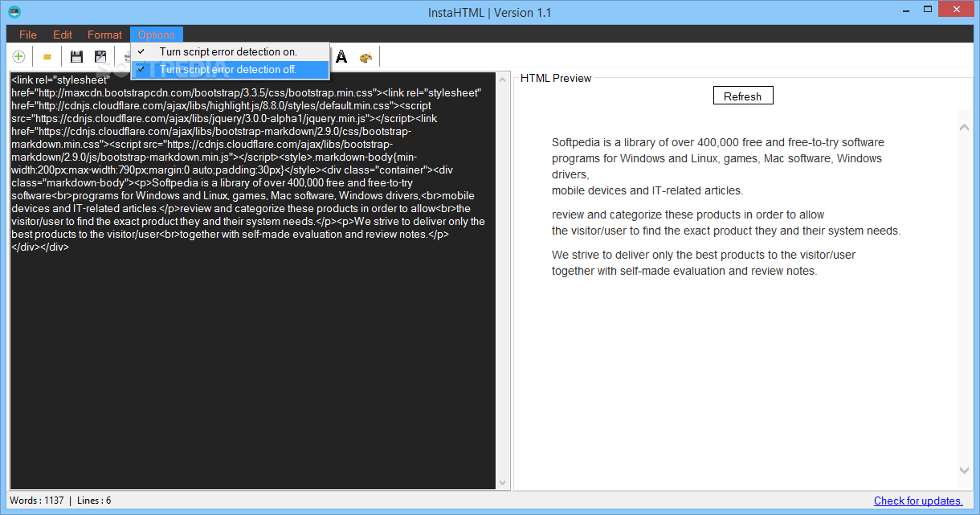Click the HTML preview scrollbar down arrow
The image size is (980, 515).
[965, 470]
